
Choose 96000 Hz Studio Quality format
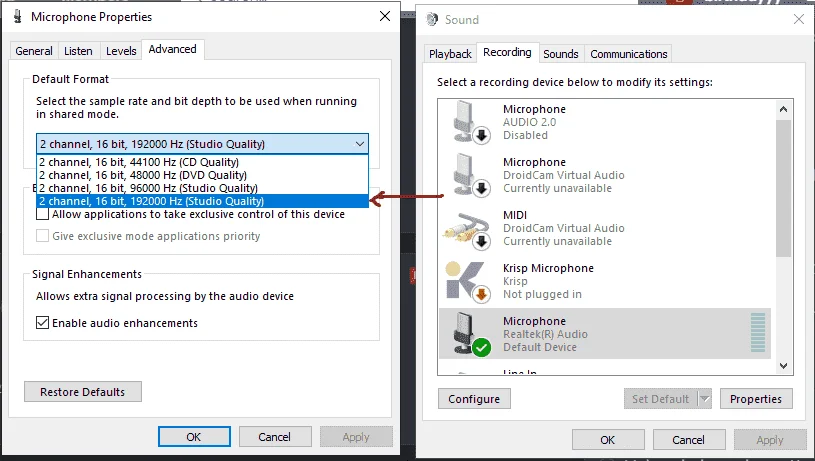(x=202, y=188)
